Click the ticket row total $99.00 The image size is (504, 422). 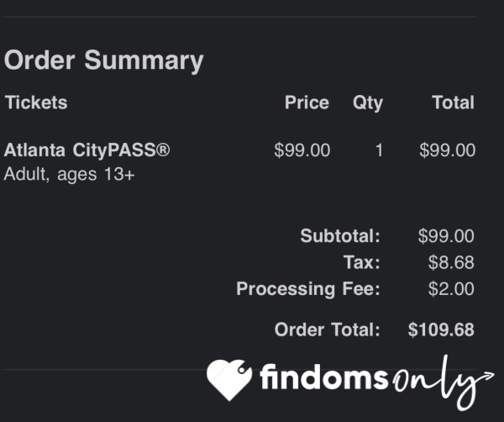447,150
